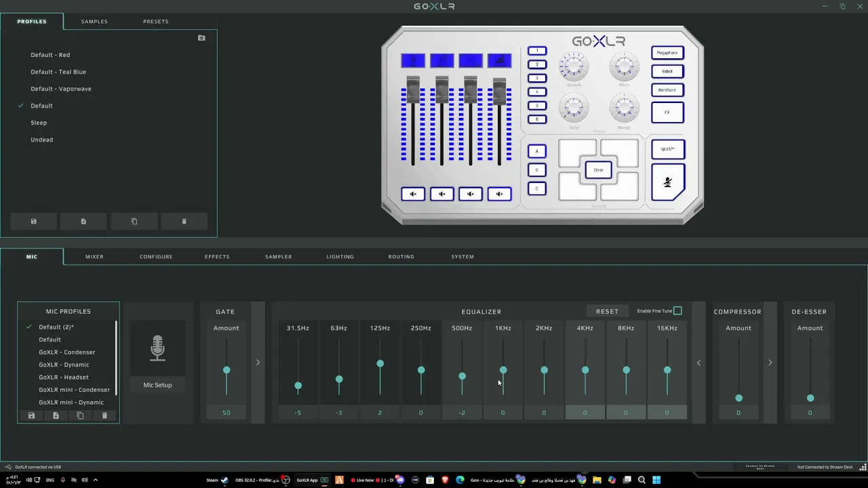This screenshot has width=868, height=488.
Task: Select effect preset button 3
Action: pyautogui.click(x=537, y=78)
